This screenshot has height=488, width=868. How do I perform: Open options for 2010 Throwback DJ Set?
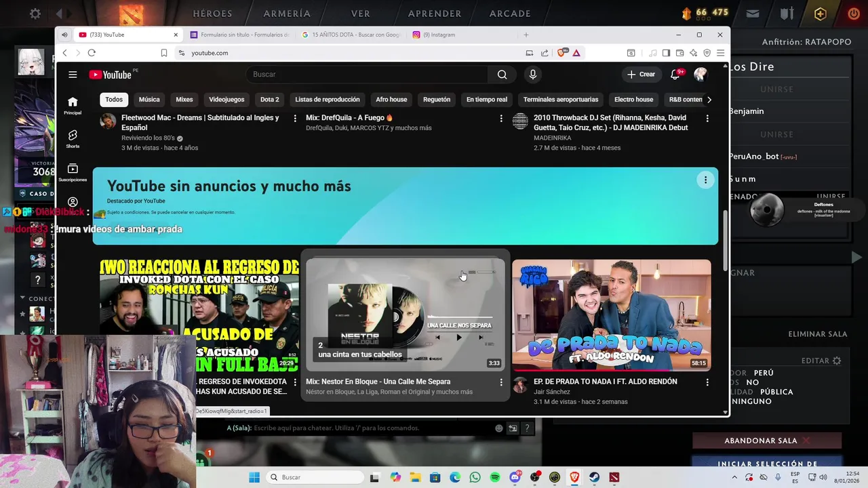pos(707,119)
